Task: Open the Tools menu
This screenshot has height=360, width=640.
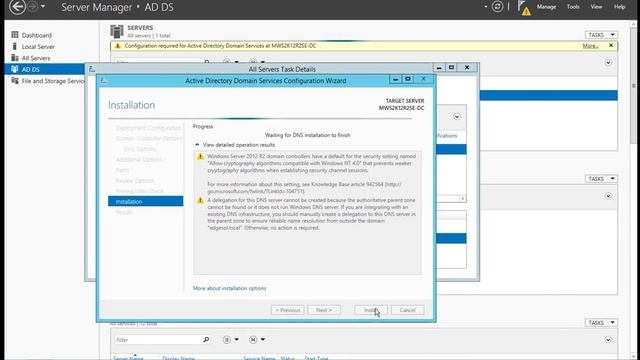Action: point(573,7)
